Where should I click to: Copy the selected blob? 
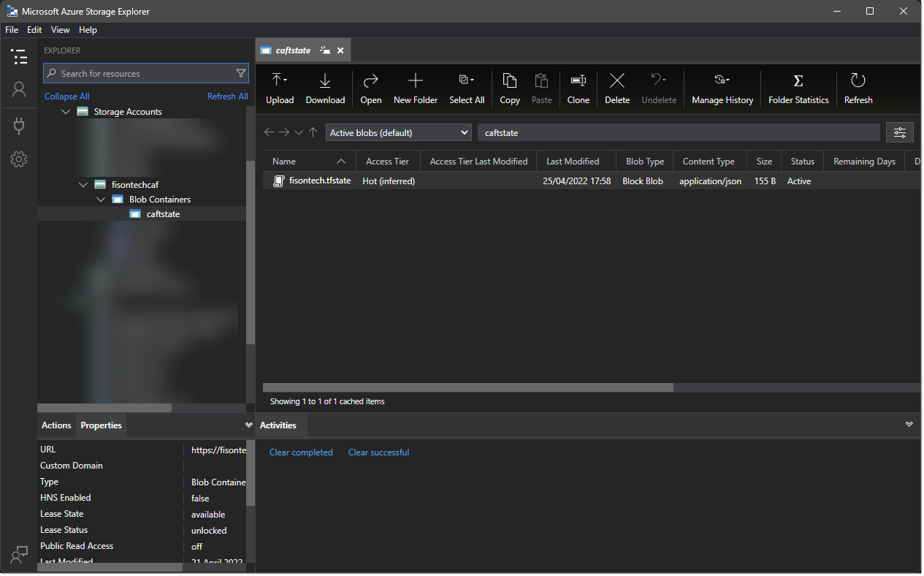tap(510, 89)
